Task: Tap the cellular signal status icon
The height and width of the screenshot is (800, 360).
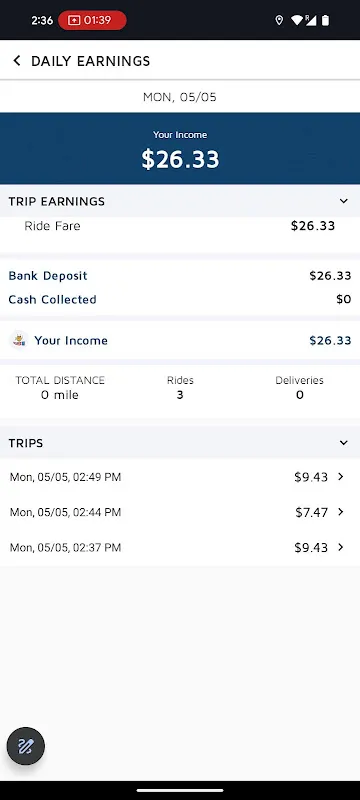Action: click(x=311, y=20)
